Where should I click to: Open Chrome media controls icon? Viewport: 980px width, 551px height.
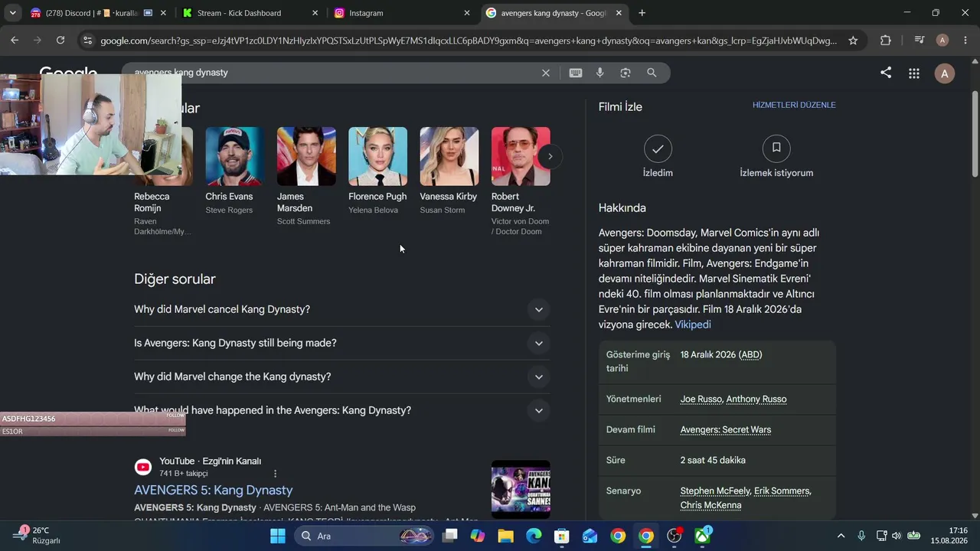[x=920, y=41]
